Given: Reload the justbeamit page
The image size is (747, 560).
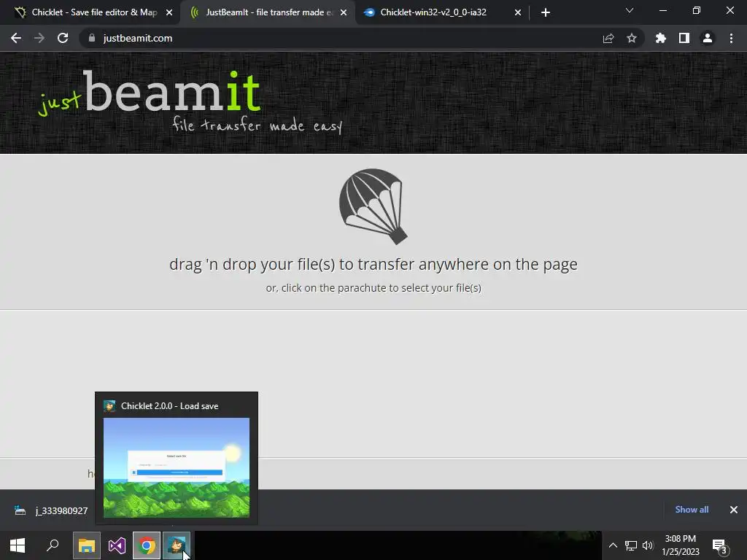Looking at the screenshot, I should [x=63, y=38].
